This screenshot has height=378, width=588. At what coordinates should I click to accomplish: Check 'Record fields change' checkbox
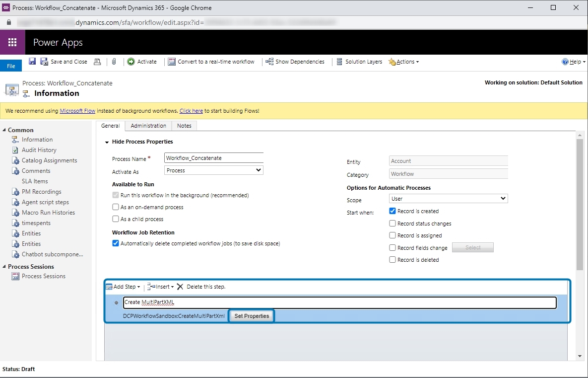(392, 248)
